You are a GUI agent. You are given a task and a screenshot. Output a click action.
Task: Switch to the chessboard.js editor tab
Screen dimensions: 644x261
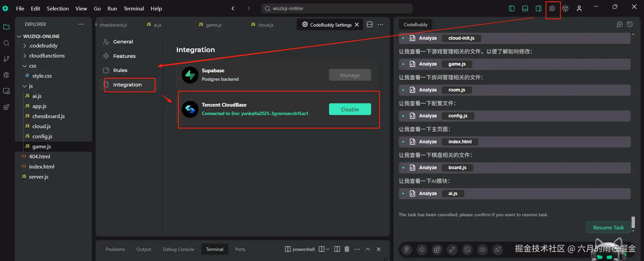point(113,25)
